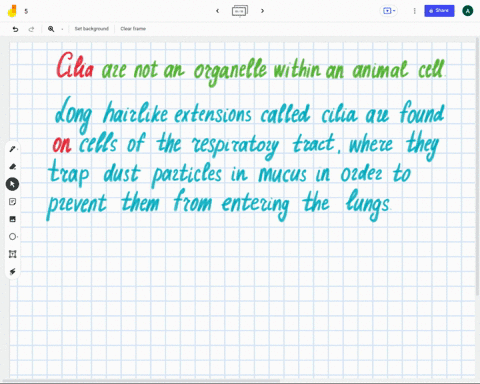The image size is (480, 384).
Task: Select the handwritten word "lungs"
Action: coord(368,204)
